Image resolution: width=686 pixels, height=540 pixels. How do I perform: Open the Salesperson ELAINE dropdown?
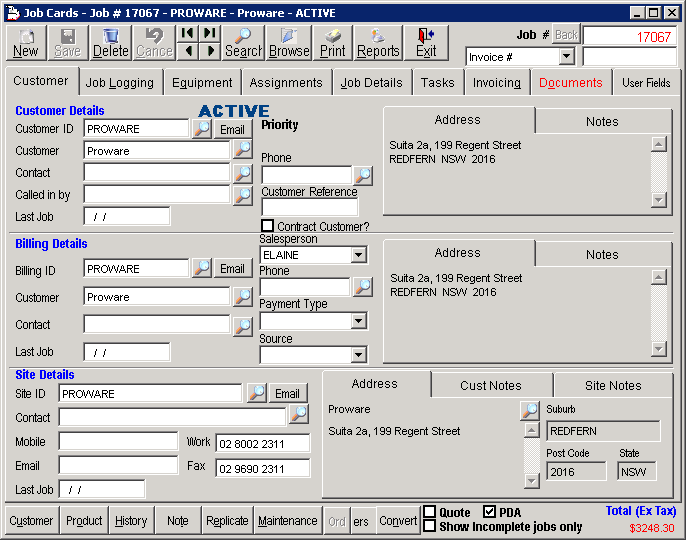point(358,255)
